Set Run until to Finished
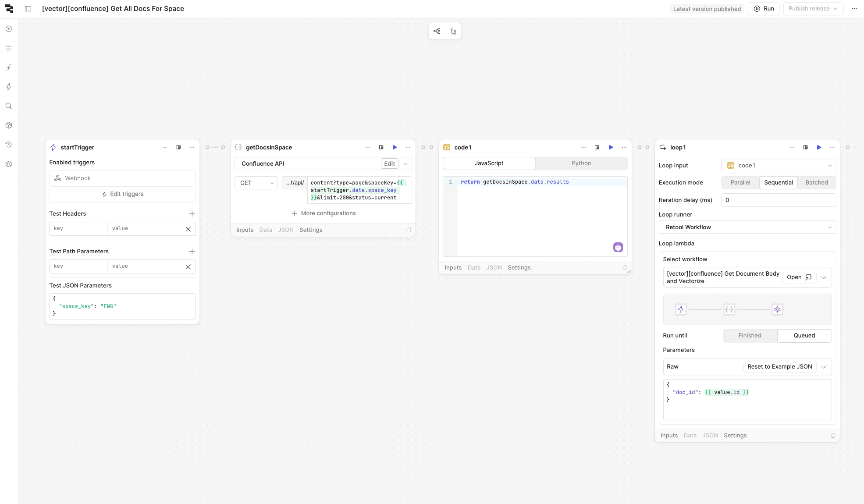This screenshot has width=864, height=504. click(750, 336)
